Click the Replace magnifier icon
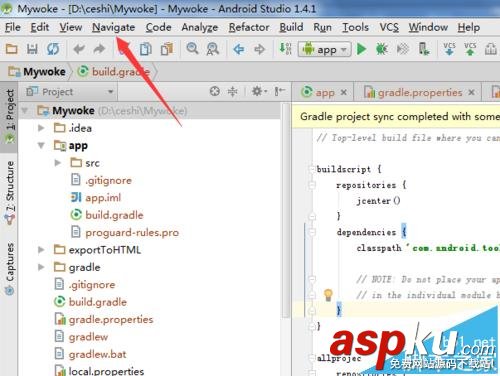The width and height of the screenshot is (500, 376). (x=212, y=49)
